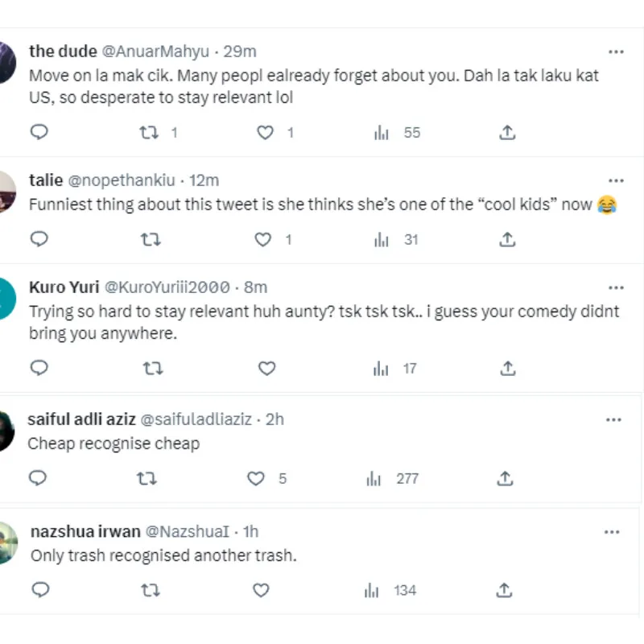Share nazshua irwan's tweet
This screenshot has height=644, width=644.
[x=504, y=590]
